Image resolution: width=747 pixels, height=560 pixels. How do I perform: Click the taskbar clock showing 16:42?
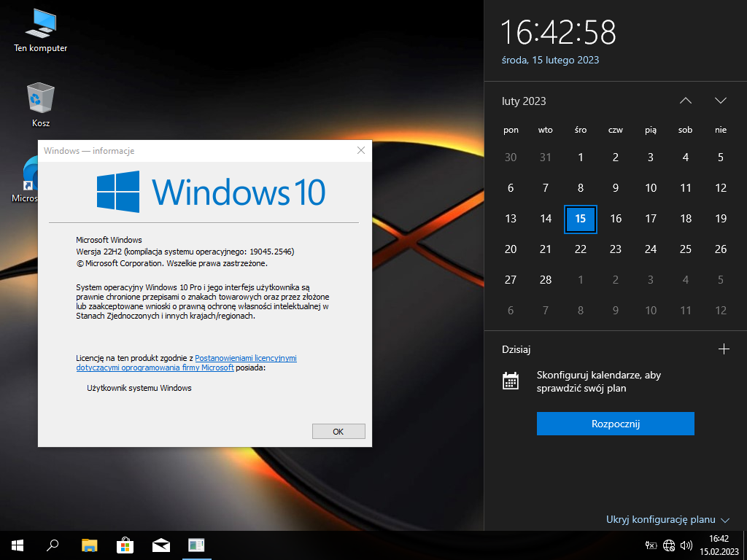click(719, 545)
